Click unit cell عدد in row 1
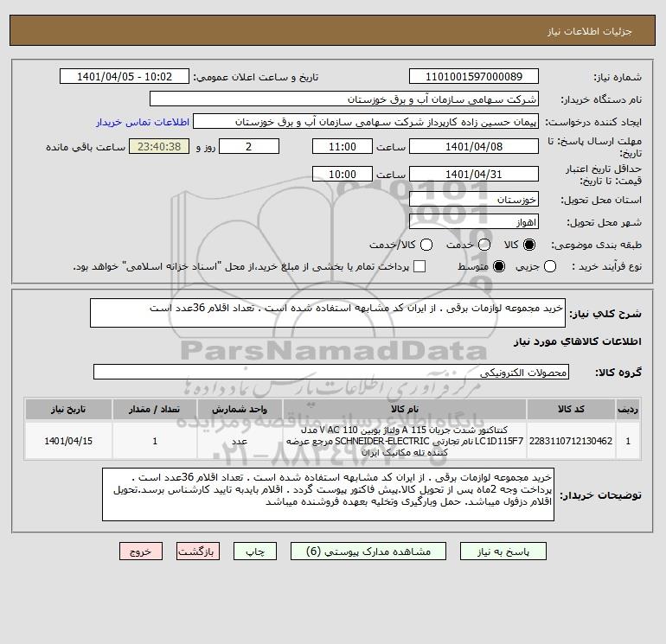This screenshot has height=644, width=666. 240,441
